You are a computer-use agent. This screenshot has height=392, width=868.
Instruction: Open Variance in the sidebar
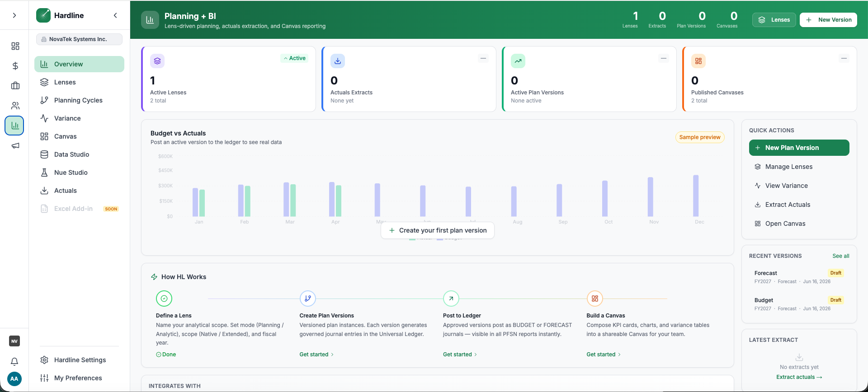(79, 118)
